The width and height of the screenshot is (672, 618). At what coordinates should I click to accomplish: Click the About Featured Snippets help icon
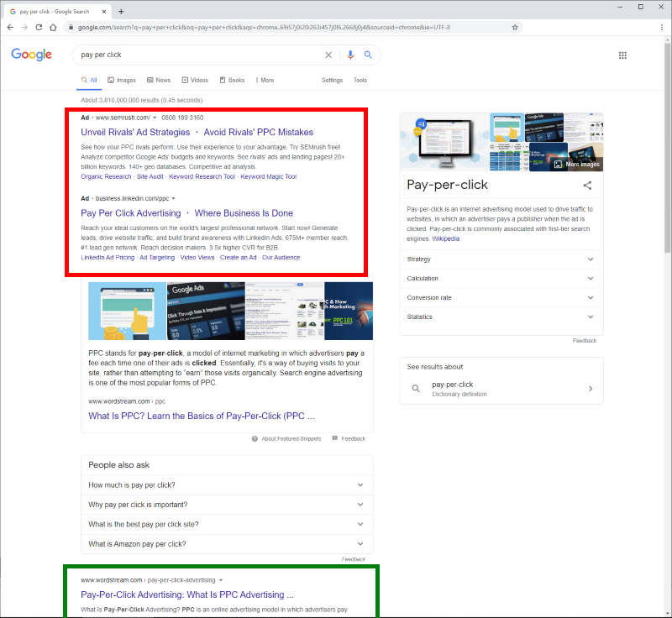(255, 438)
